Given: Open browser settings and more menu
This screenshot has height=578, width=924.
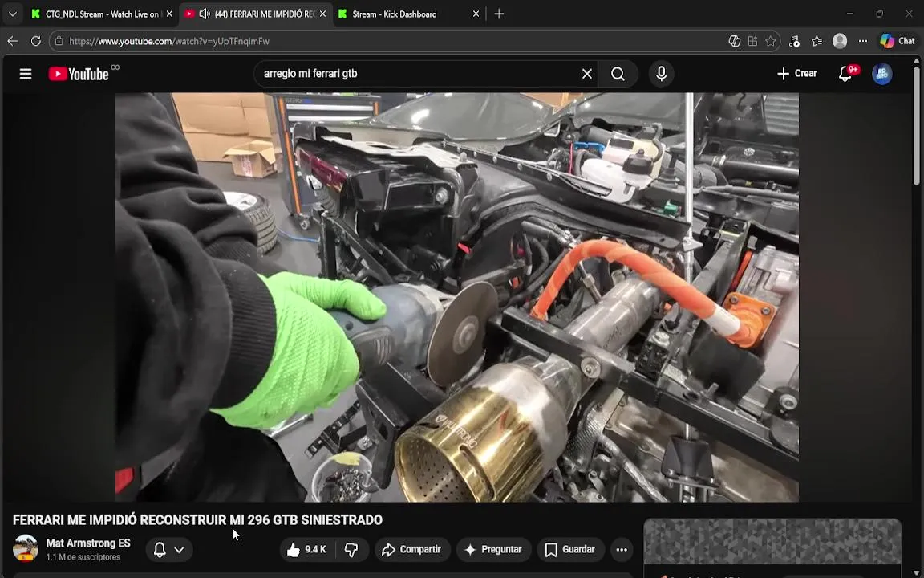Looking at the screenshot, I should tap(863, 41).
